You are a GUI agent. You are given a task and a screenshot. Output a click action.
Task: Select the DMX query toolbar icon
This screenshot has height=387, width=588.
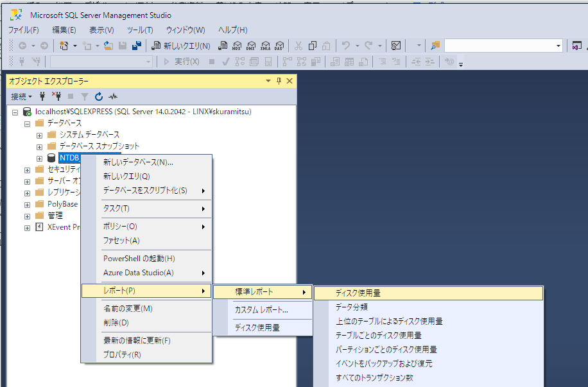[251, 45]
